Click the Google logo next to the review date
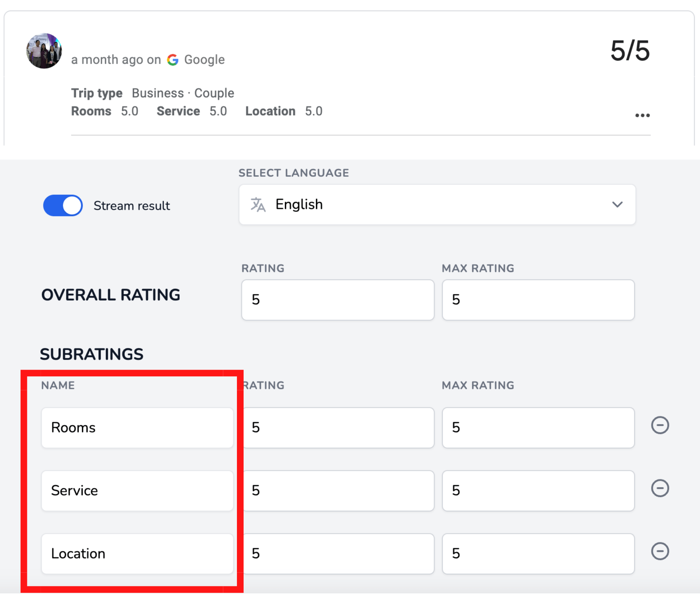 click(x=174, y=60)
